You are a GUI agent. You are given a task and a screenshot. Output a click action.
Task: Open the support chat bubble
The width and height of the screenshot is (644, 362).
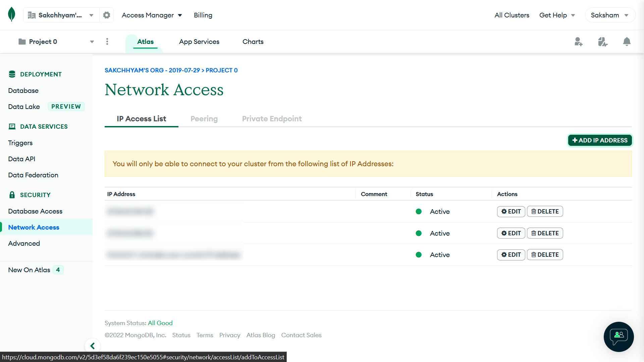coord(619,337)
